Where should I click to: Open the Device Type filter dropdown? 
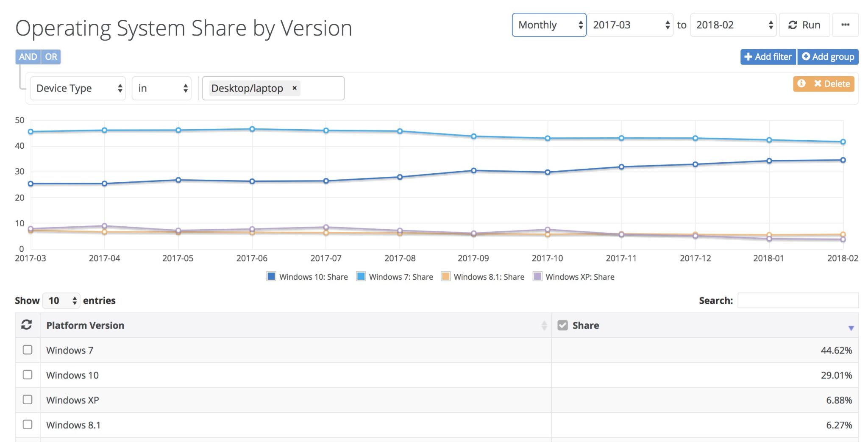point(78,88)
